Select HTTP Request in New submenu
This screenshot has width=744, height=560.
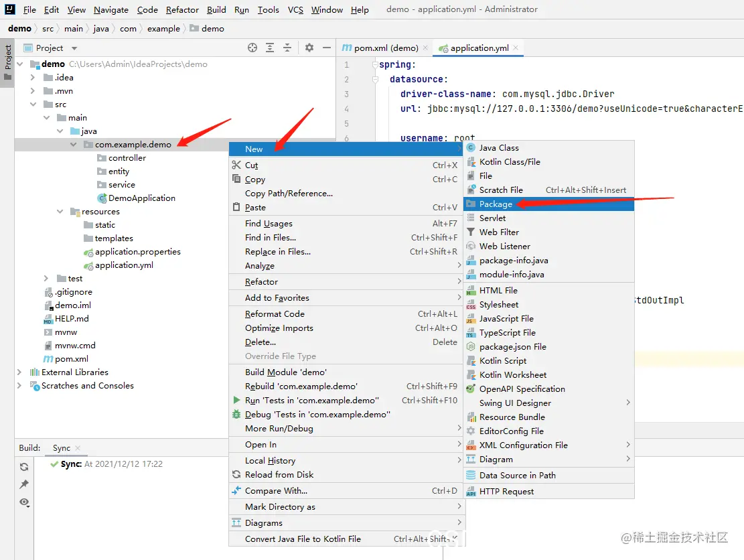click(x=548, y=491)
